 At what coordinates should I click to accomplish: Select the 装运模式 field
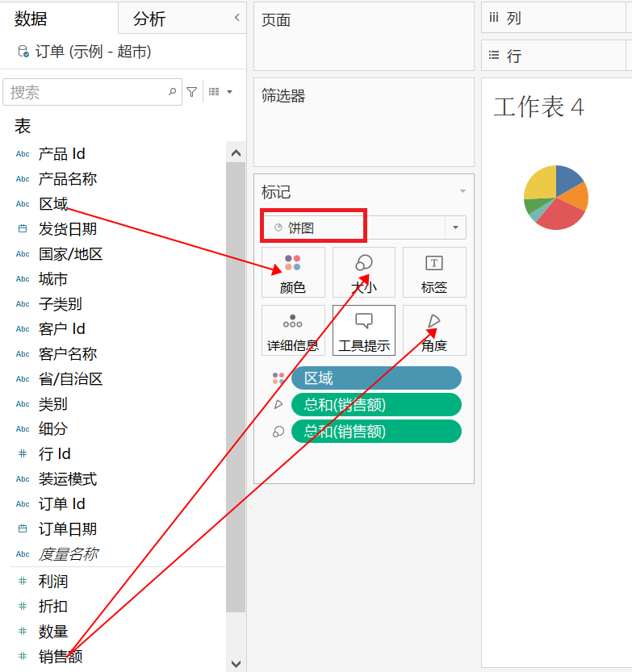pos(68,478)
